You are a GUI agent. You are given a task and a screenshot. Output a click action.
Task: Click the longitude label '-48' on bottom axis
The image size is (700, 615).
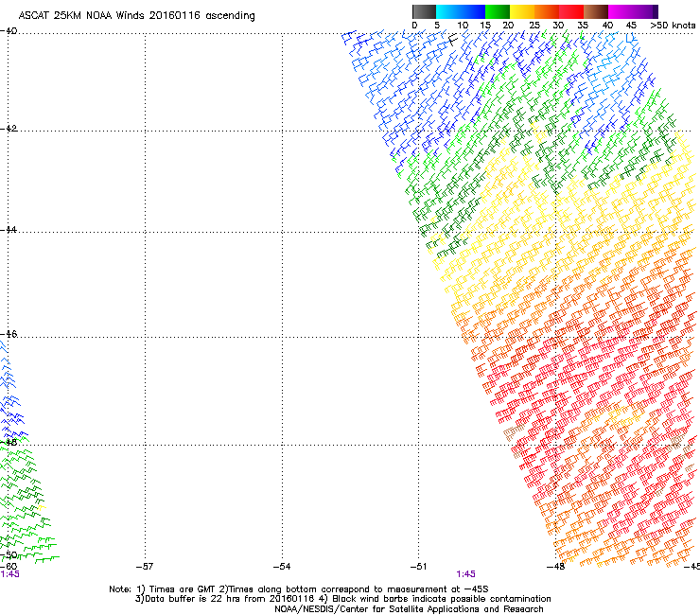coord(556,567)
